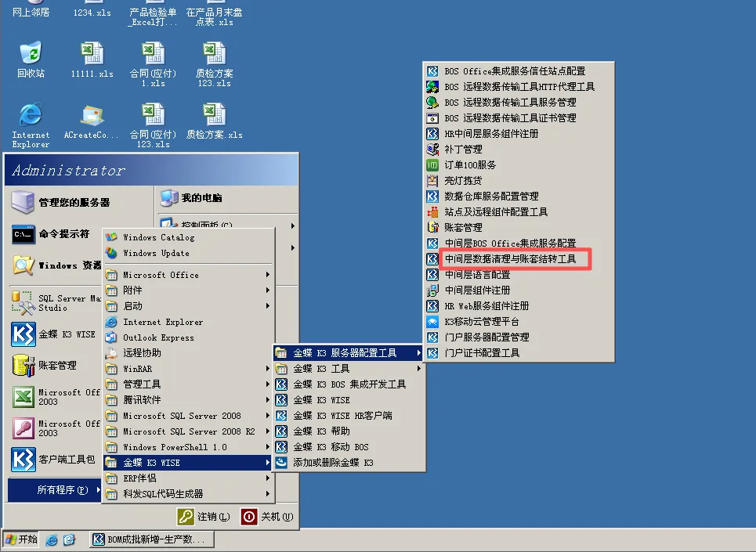Open 管理您的服务器

[x=61, y=202]
